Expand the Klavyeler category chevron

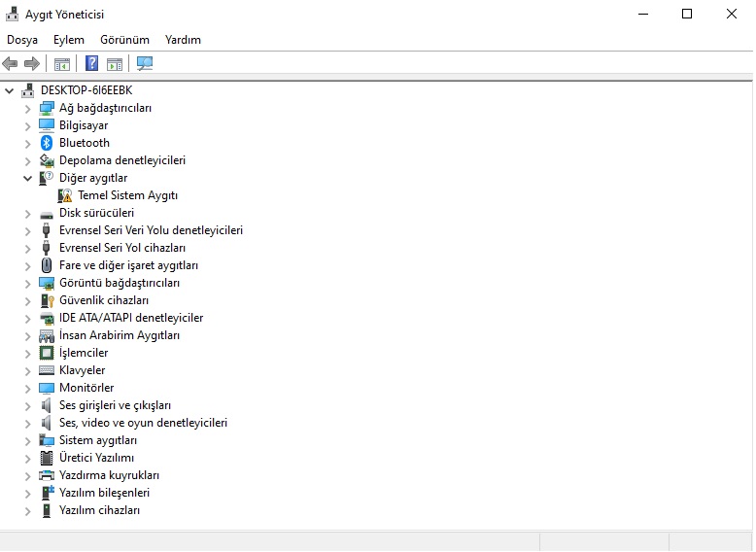27,370
